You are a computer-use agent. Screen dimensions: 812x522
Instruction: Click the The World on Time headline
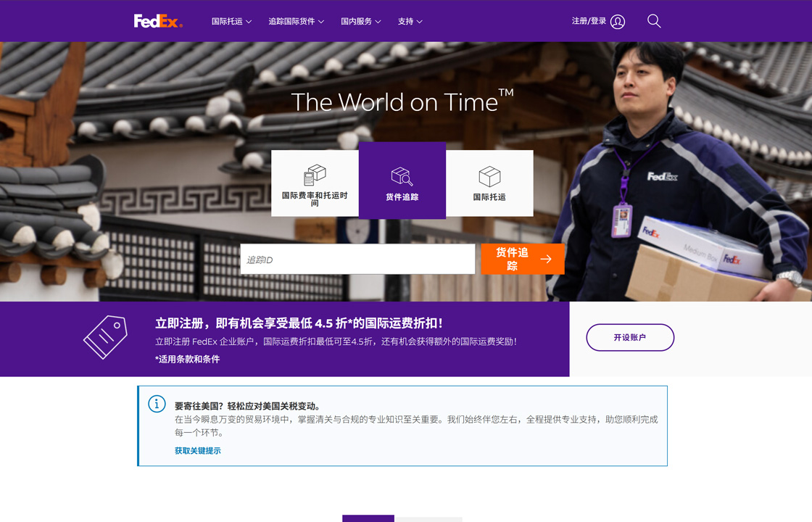pyautogui.click(x=402, y=101)
